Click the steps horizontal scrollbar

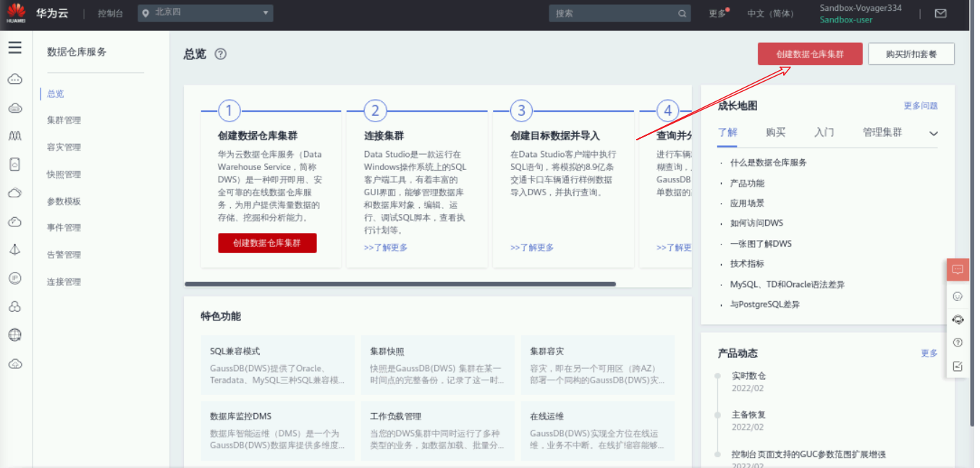[x=400, y=284]
